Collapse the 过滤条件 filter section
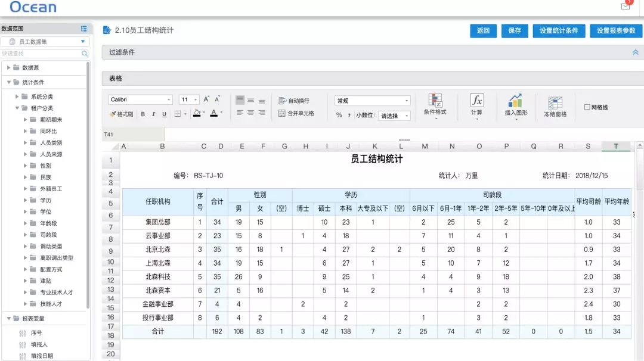 pyautogui.click(x=635, y=52)
